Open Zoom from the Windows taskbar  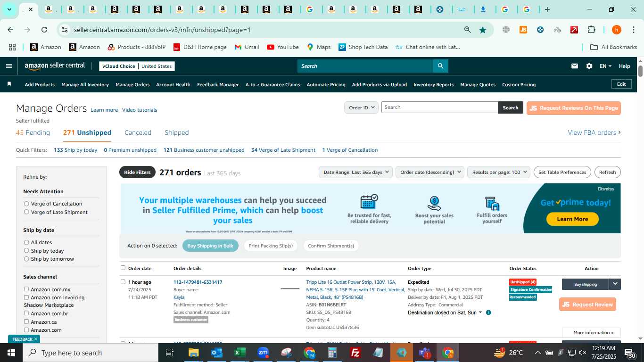coord(263,353)
